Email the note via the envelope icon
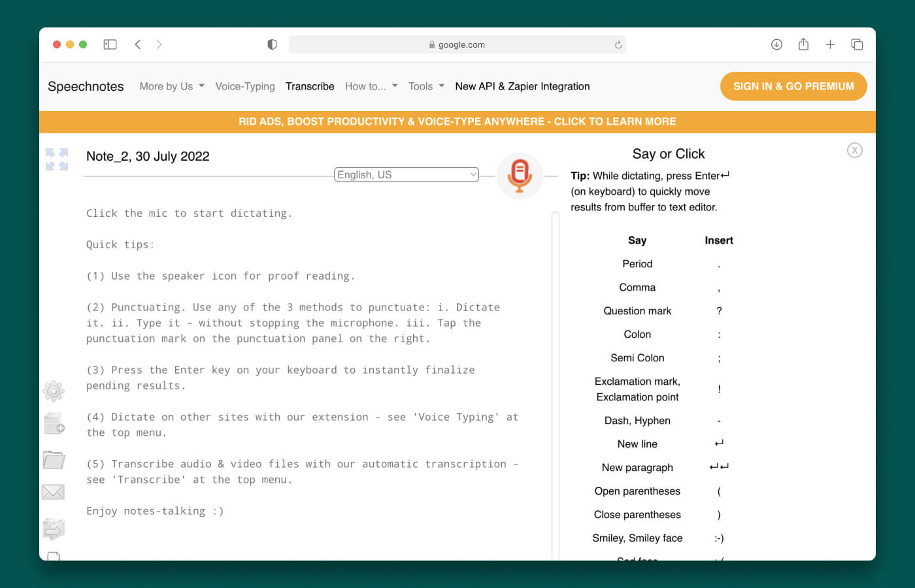The height and width of the screenshot is (588, 915). [x=54, y=492]
